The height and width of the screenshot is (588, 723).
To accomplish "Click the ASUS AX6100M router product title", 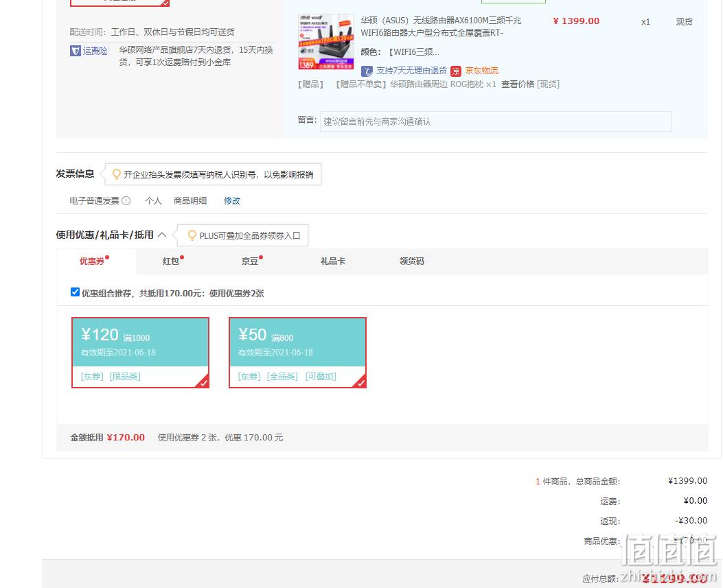I will pos(441,27).
